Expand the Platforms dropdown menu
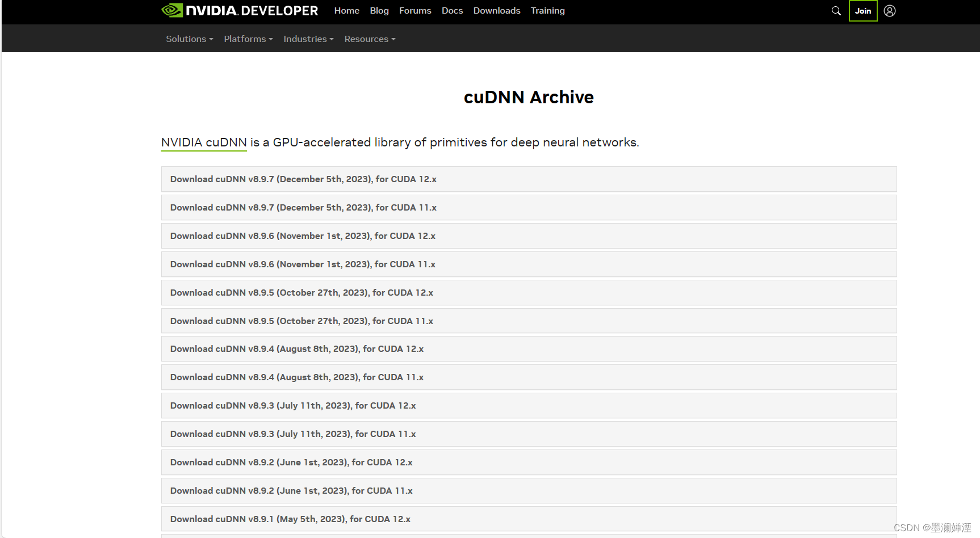The width and height of the screenshot is (980, 538). coord(249,39)
